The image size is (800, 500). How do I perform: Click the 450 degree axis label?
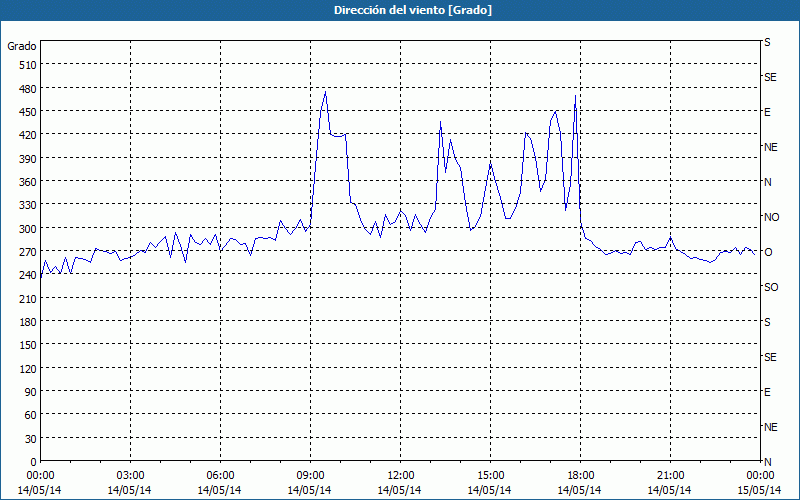tap(28, 112)
